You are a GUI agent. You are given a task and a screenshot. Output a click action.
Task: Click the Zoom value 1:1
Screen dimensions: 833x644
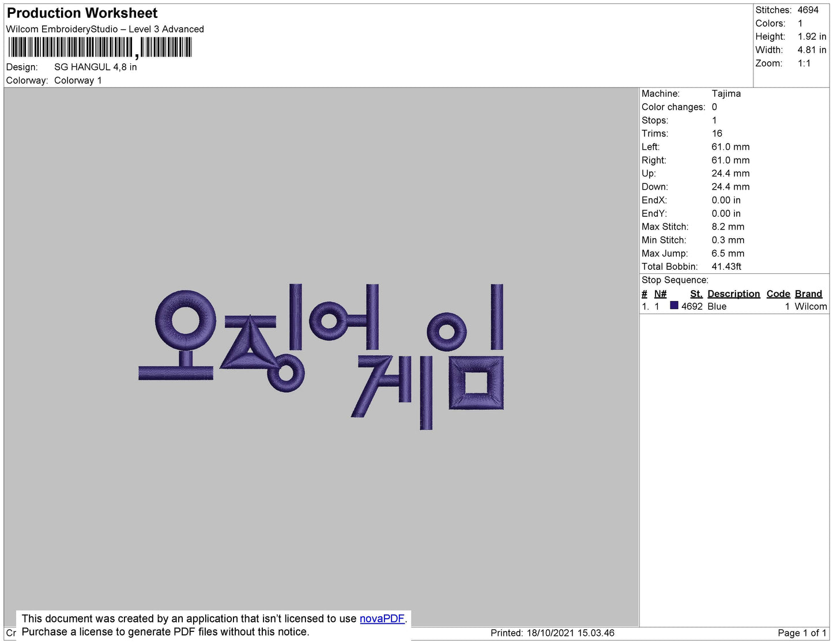804,63
